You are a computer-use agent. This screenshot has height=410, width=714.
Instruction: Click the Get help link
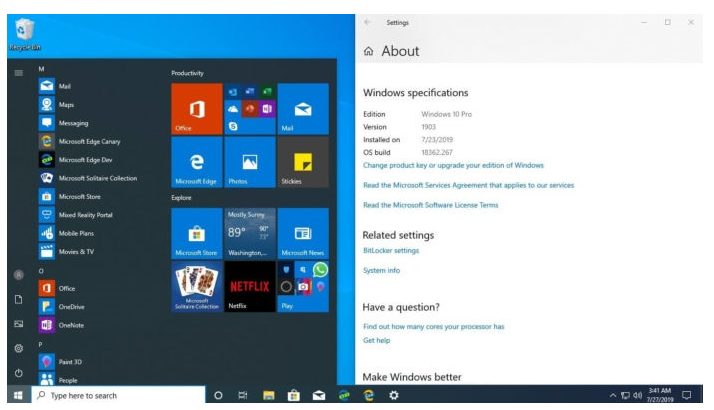(376, 340)
